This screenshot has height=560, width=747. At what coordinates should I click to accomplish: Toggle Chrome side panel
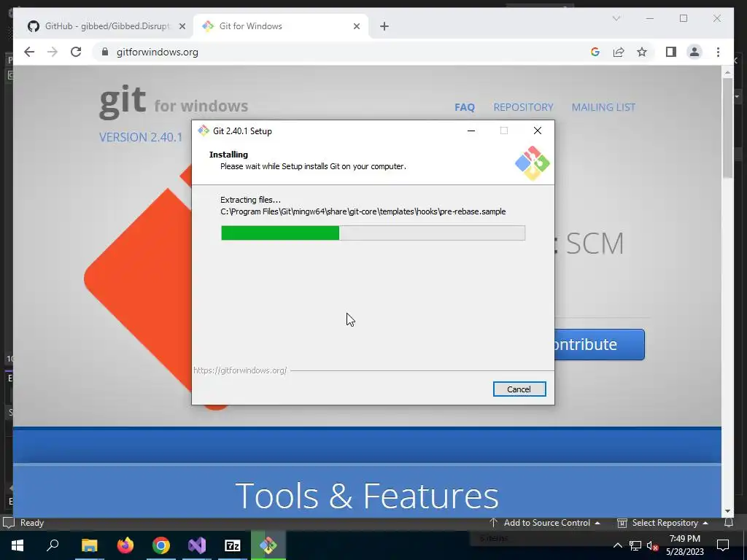pyautogui.click(x=671, y=52)
